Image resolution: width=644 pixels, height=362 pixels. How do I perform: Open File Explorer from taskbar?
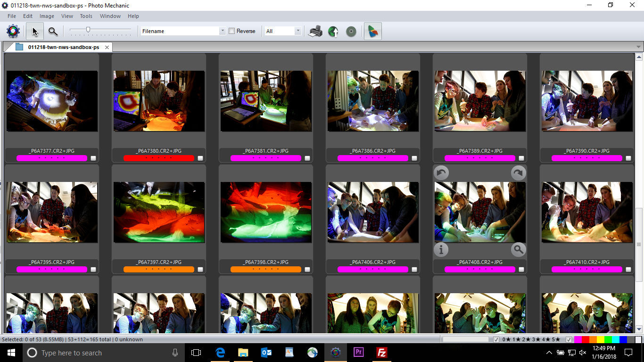pyautogui.click(x=243, y=353)
